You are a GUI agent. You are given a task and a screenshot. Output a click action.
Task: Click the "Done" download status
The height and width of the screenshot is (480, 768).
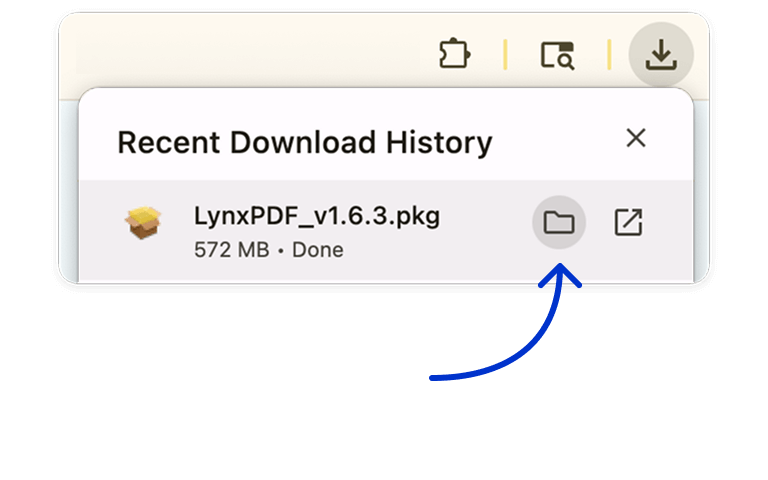pos(318,250)
